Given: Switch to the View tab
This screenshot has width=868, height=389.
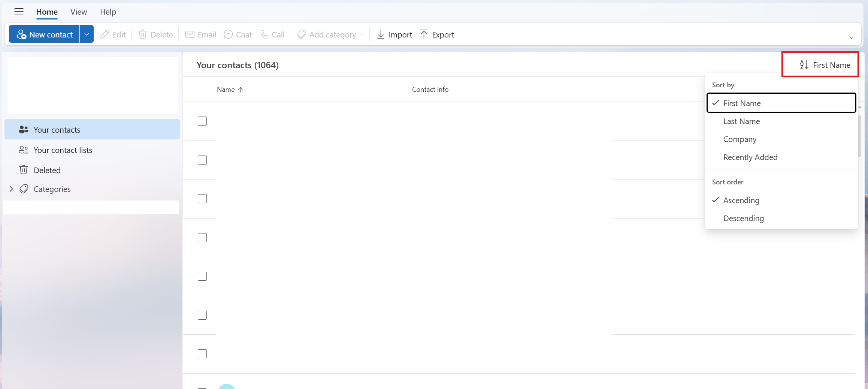Looking at the screenshot, I should (x=78, y=12).
